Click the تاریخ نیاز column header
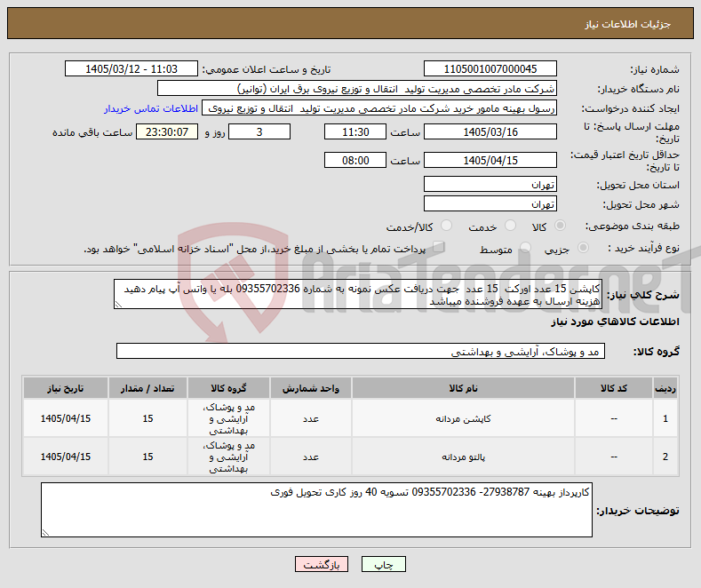Image resolution: width=701 pixels, height=588 pixels. [65, 388]
